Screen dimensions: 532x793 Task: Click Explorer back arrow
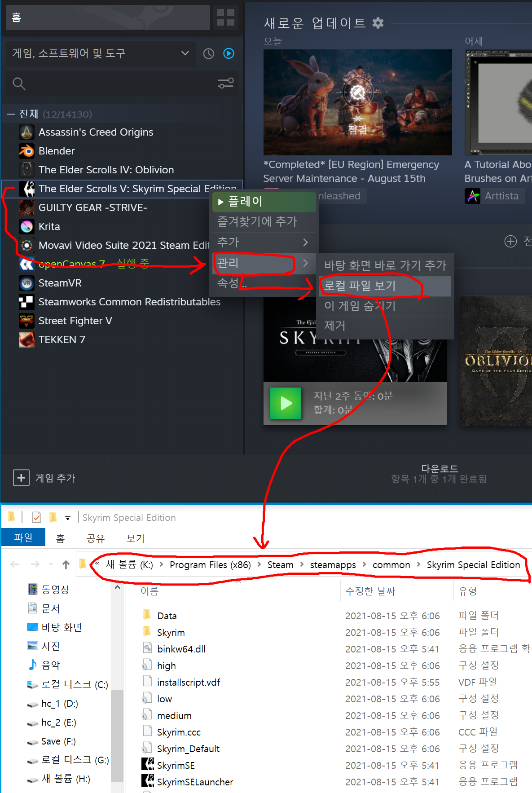(x=15, y=564)
